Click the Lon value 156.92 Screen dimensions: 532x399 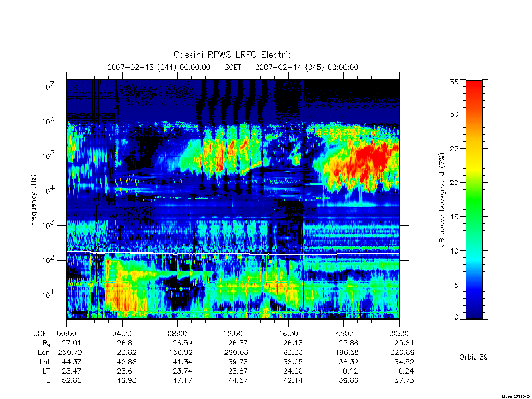tap(180, 353)
